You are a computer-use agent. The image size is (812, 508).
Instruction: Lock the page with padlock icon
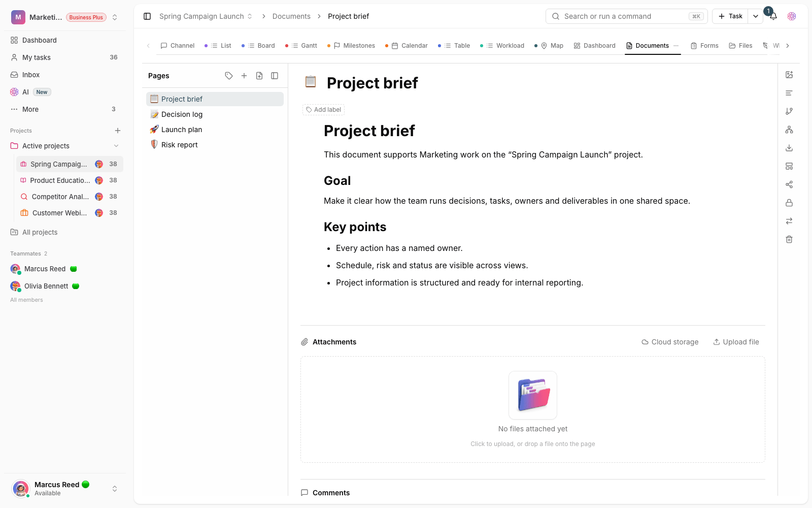pyautogui.click(x=789, y=203)
